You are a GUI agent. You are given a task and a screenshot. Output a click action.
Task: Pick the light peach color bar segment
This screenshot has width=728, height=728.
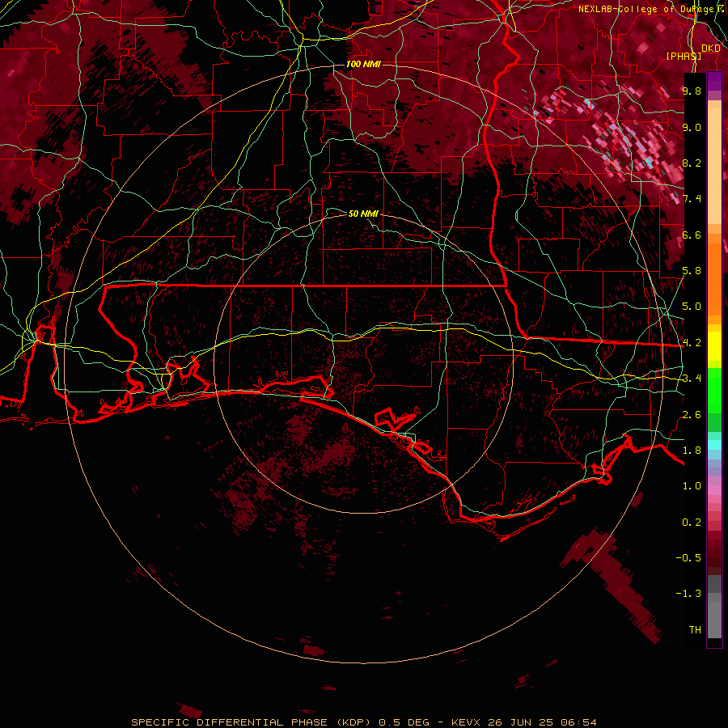tap(714, 167)
